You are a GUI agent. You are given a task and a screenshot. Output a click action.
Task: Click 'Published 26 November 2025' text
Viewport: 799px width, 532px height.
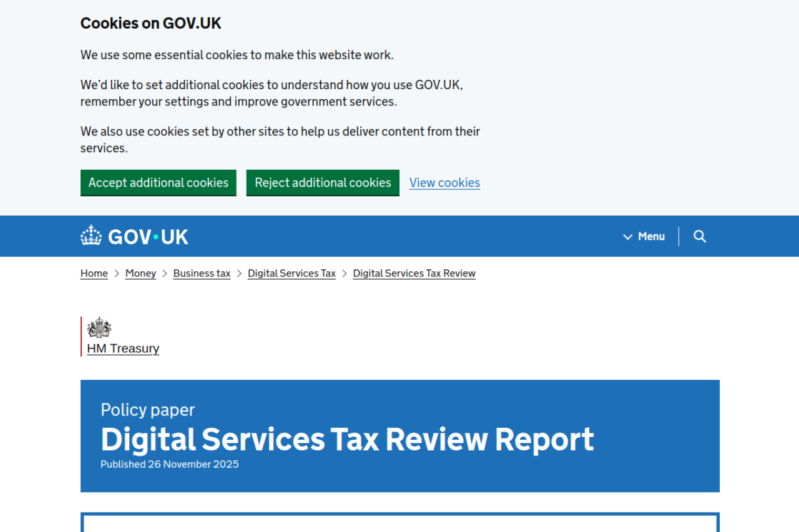click(x=170, y=464)
